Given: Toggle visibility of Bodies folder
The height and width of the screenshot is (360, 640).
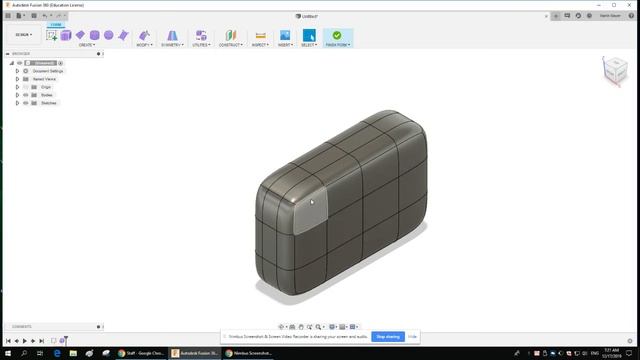Looking at the screenshot, I should click(x=26, y=95).
